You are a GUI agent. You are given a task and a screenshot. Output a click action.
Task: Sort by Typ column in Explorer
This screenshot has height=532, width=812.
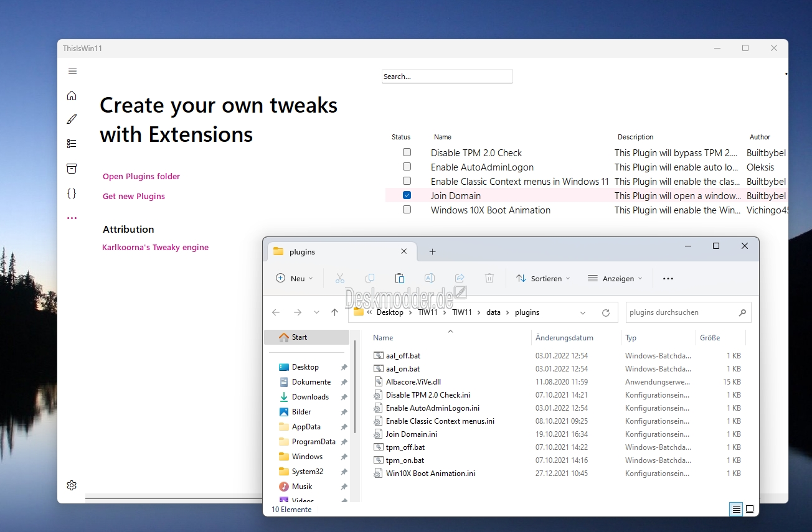coord(631,338)
